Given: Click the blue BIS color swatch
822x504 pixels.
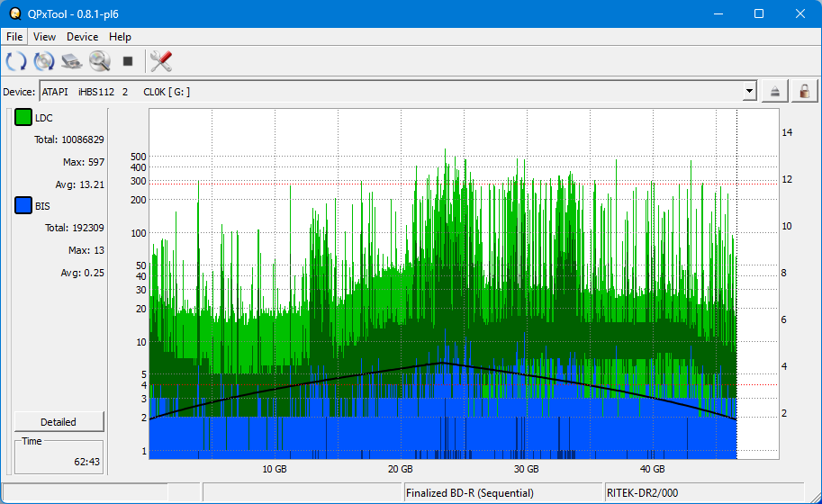Looking at the screenshot, I should pos(23,206).
